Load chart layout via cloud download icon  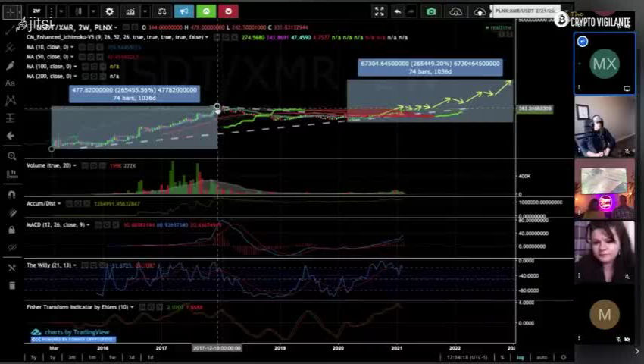point(455,12)
